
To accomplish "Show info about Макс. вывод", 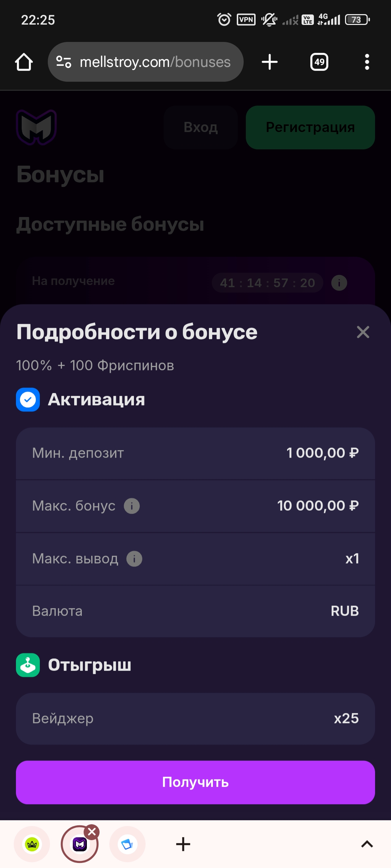I will [134, 559].
